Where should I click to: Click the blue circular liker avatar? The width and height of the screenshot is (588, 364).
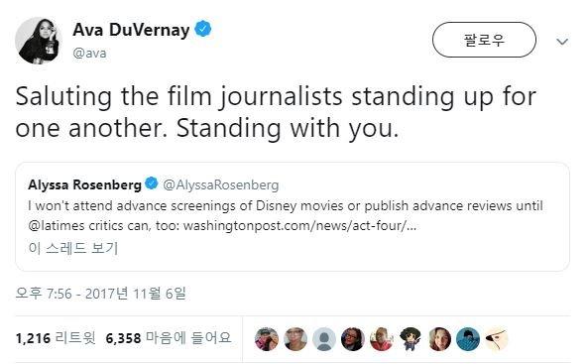point(468,339)
